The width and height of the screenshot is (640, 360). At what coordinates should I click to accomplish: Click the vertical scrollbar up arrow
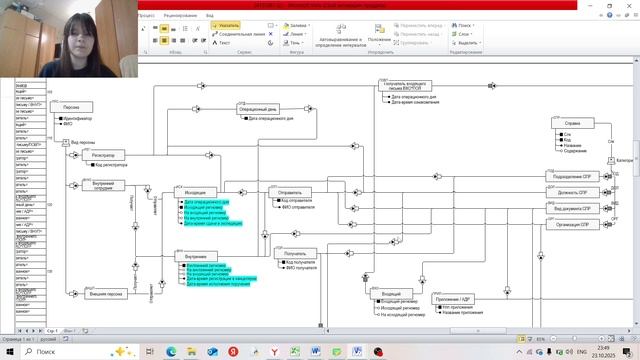pyautogui.click(x=636, y=60)
